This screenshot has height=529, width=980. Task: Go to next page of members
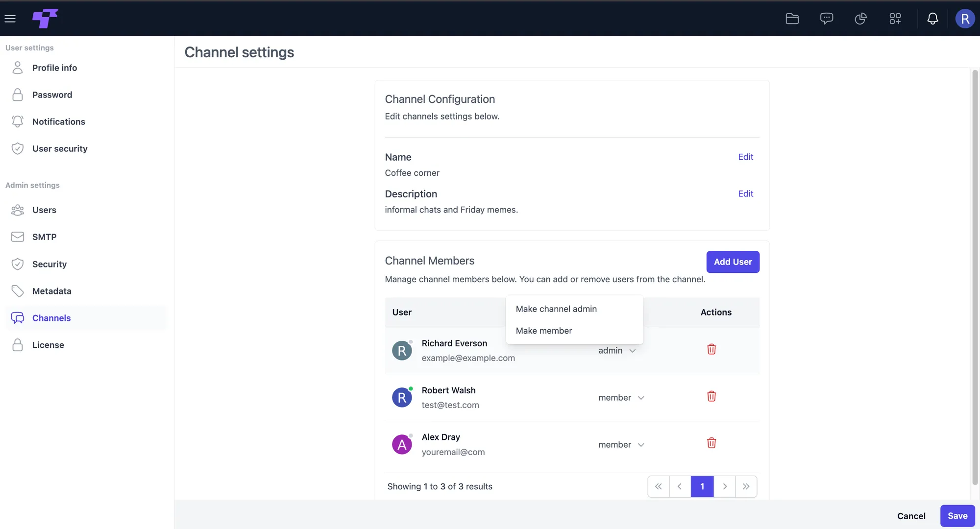coord(725,486)
